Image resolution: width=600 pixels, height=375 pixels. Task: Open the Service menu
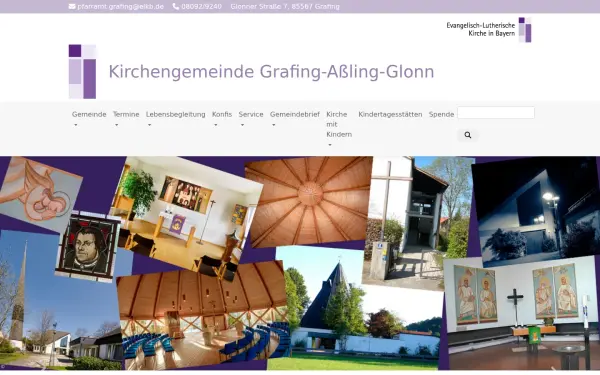(x=251, y=114)
